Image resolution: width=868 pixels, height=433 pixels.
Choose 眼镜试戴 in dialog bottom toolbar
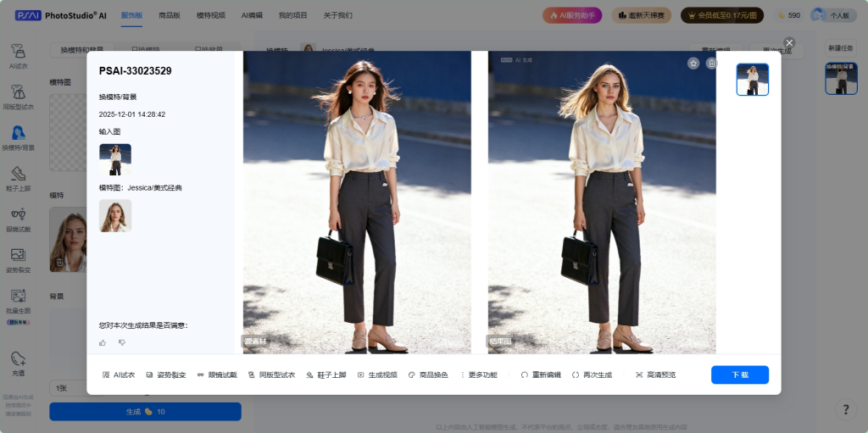[217, 375]
